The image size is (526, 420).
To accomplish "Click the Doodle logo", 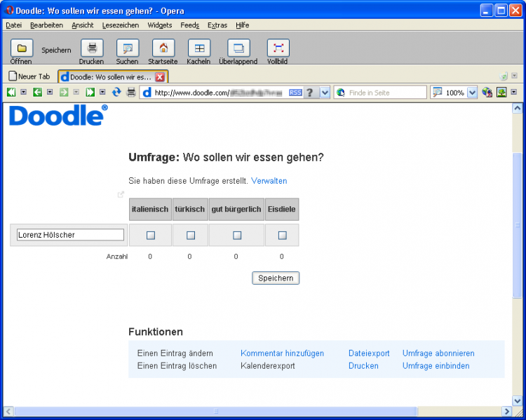I will pyautogui.click(x=58, y=116).
